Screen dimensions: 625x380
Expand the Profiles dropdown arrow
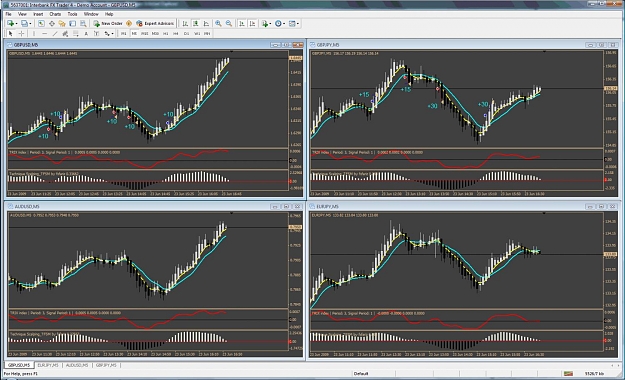[30, 24]
